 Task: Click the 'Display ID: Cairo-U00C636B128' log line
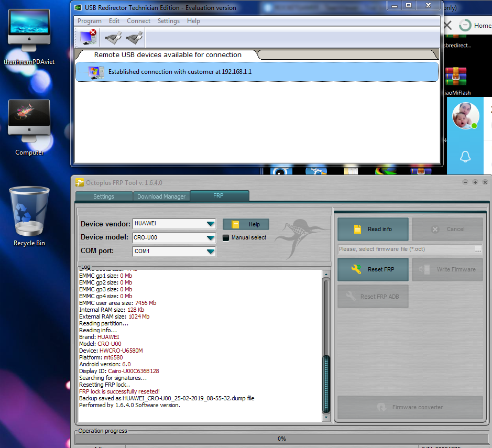pyautogui.click(x=119, y=371)
